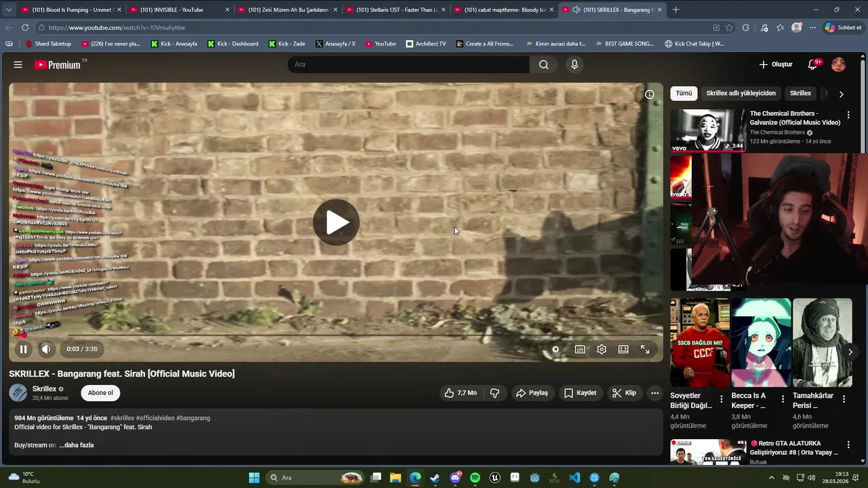Toggle the autoplay switch in the player

555,349
